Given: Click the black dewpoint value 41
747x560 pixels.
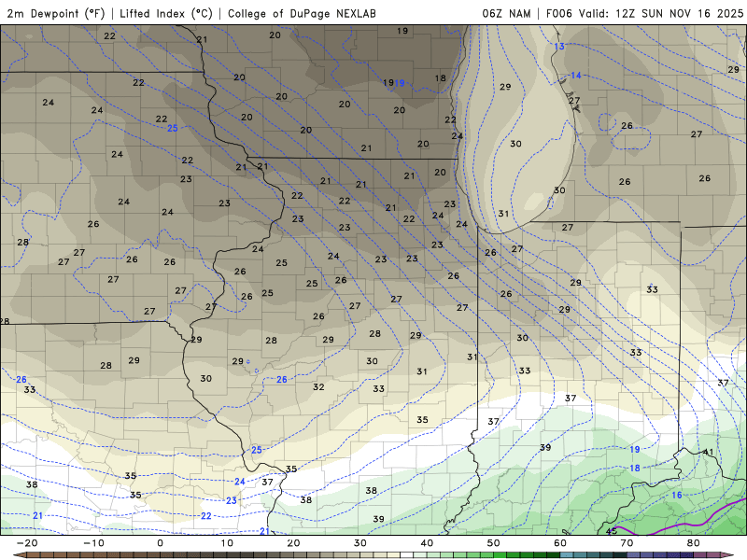Looking at the screenshot, I should pyautogui.click(x=709, y=453).
